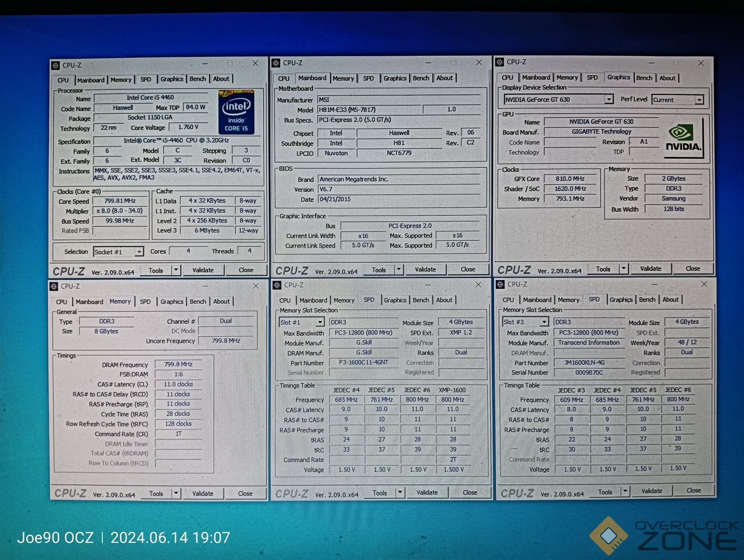Expand Tools arrow in the Memory window
744x560 pixels.
pos(176,493)
